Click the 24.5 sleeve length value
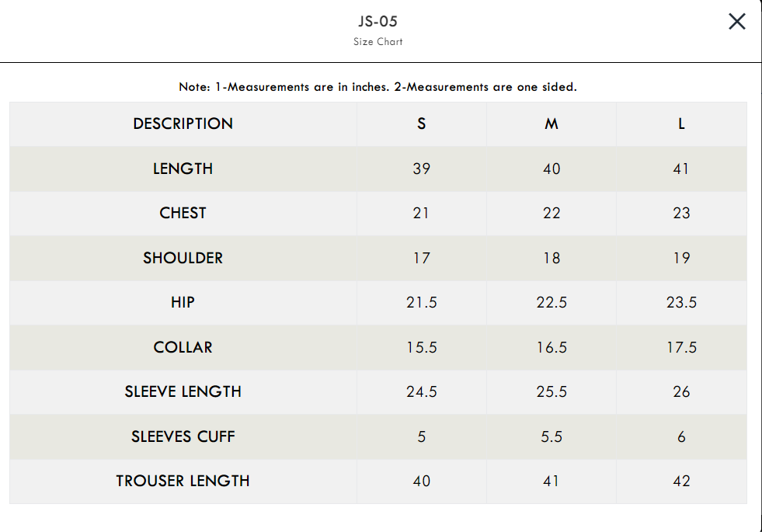The height and width of the screenshot is (532, 762). point(421,391)
